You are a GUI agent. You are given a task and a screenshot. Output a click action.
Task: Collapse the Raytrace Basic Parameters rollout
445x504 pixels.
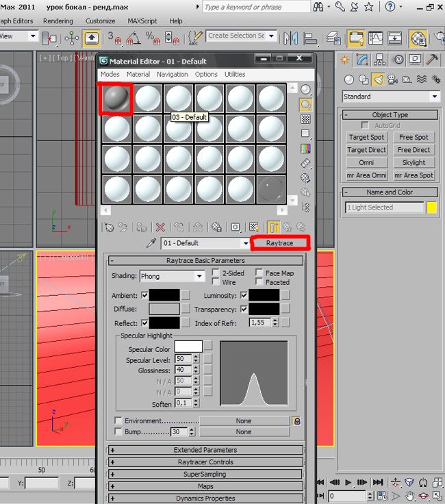[x=205, y=260]
